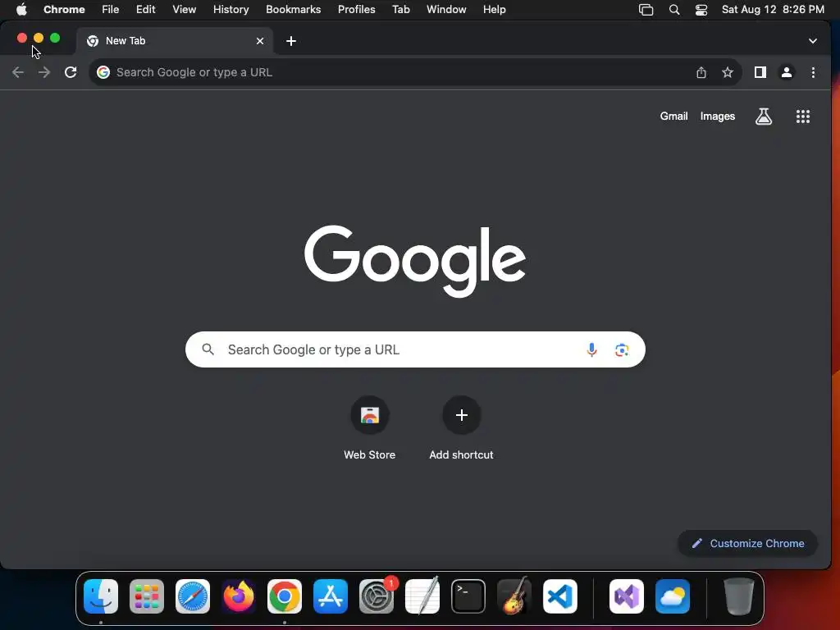Open Search Labs flask icon
840x630 pixels.
tap(764, 116)
